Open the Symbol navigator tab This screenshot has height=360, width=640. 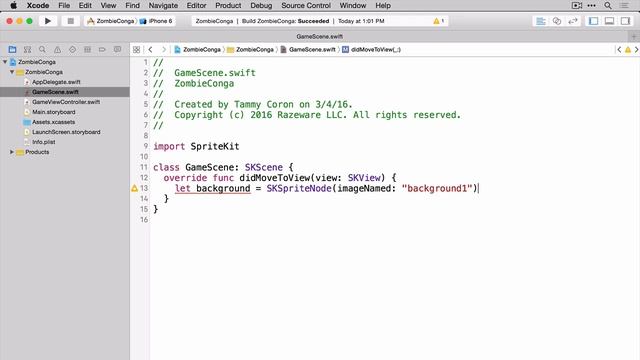[27, 49]
